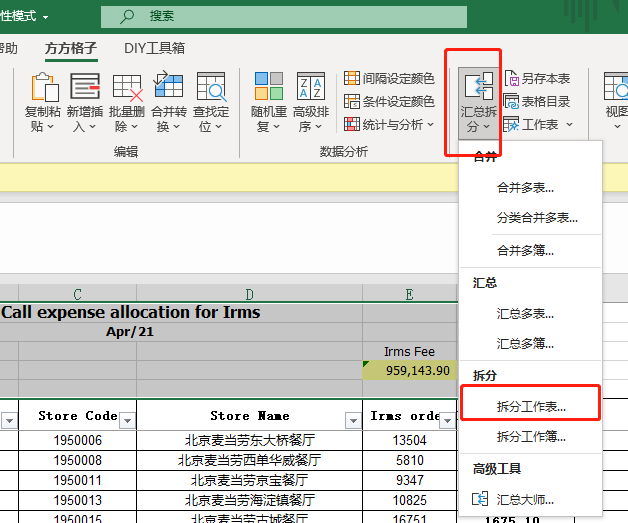Click Irms order value 13504
Image resolution: width=628 pixels, height=523 pixels.
click(409, 441)
